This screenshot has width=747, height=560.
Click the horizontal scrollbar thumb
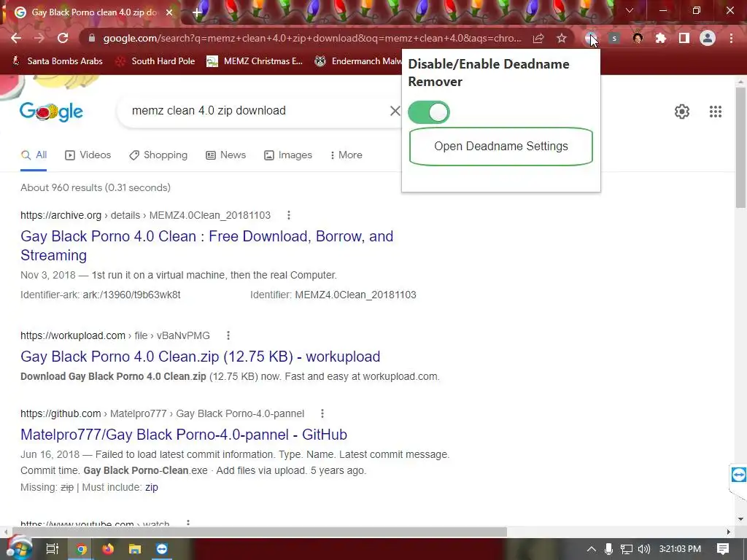tap(260, 532)
